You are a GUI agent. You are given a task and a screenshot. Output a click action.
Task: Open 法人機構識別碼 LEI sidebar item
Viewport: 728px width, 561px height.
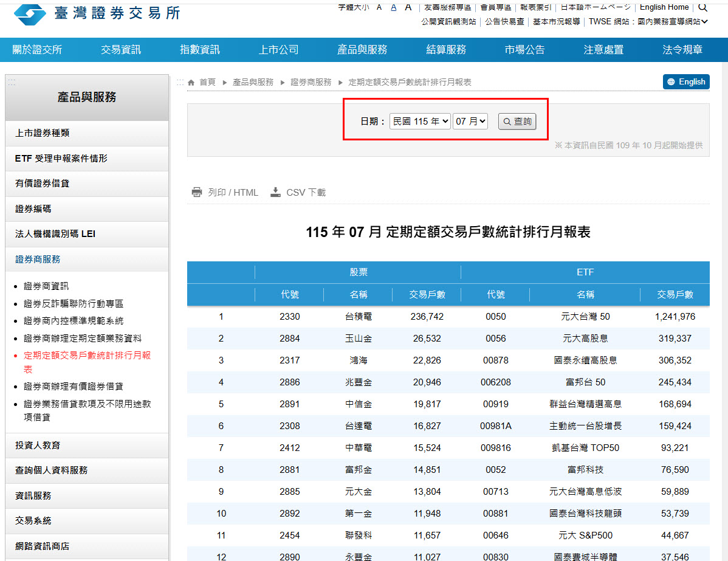(x=87, y=234)
